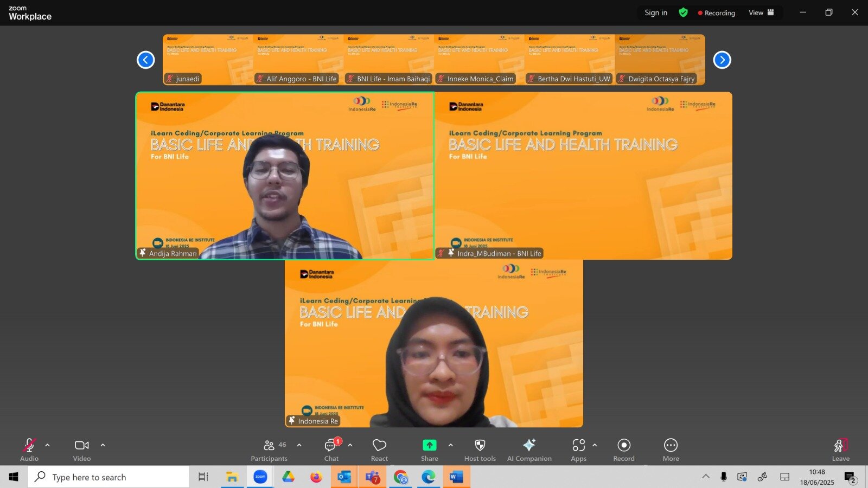This screenshot has width=868, height=488.
Task: Open Windows Start menu
Action: click(x=14, y=477)
